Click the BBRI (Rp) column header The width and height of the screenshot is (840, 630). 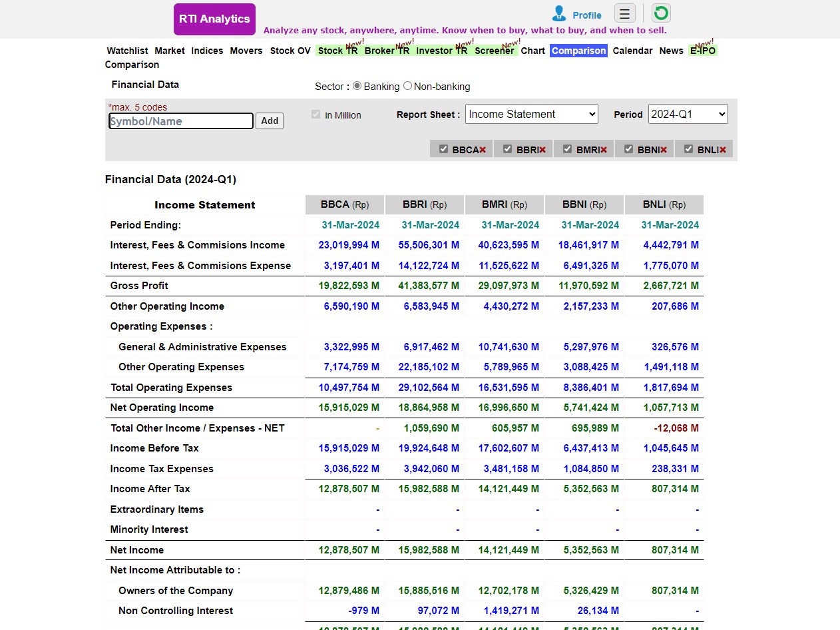click(425, 204)
